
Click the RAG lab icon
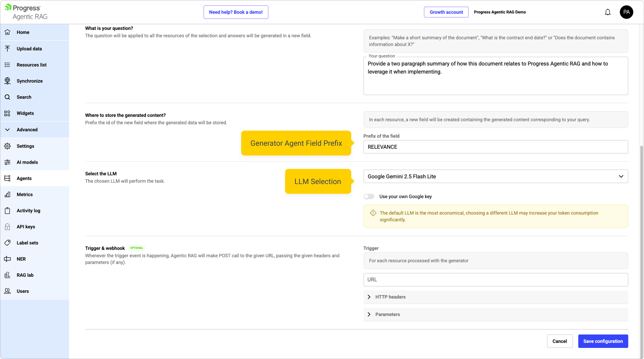[x=7, y=275]
